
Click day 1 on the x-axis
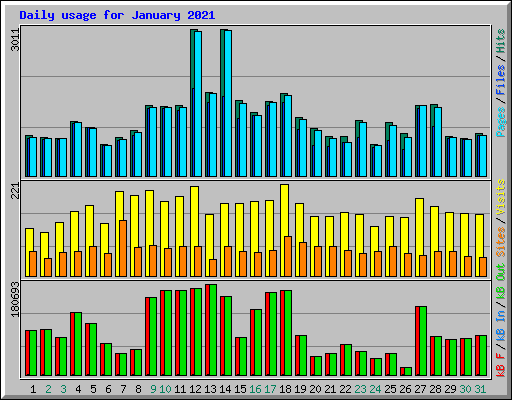[x=33, y=389]
